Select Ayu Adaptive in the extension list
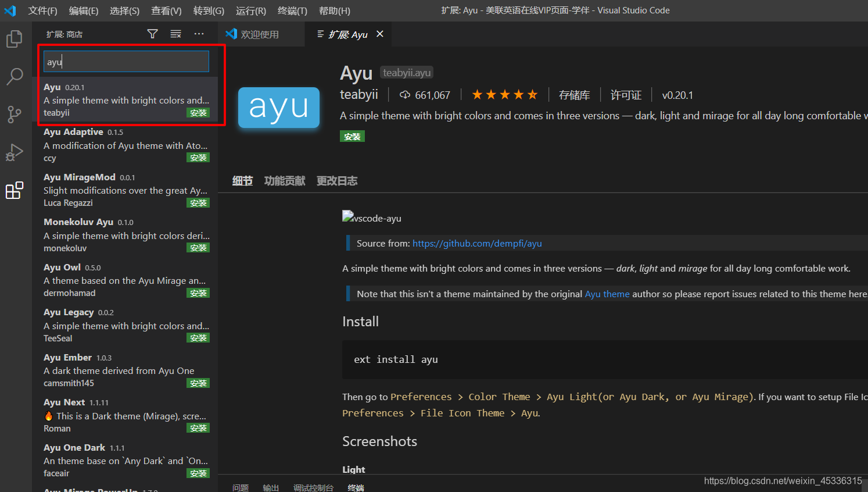The height and width of the screenshot is (492, 868). pyautogui.click(x=125, y=145)
